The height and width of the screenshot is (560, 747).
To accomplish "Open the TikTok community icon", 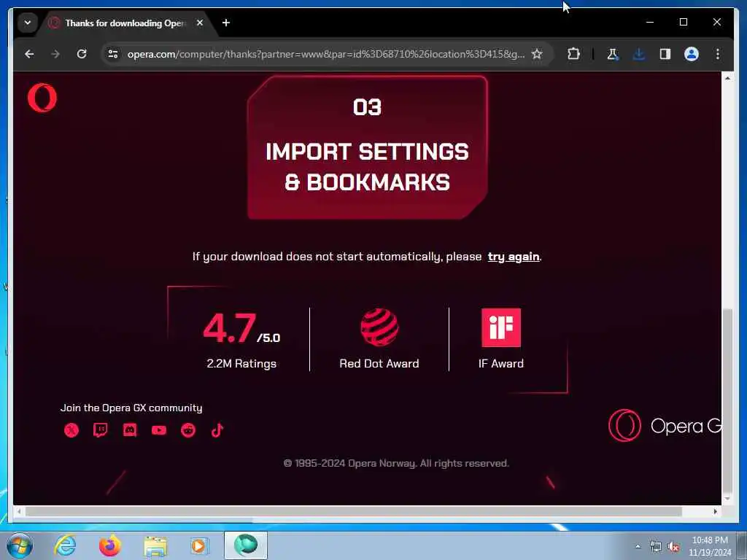I will [217, 430].
